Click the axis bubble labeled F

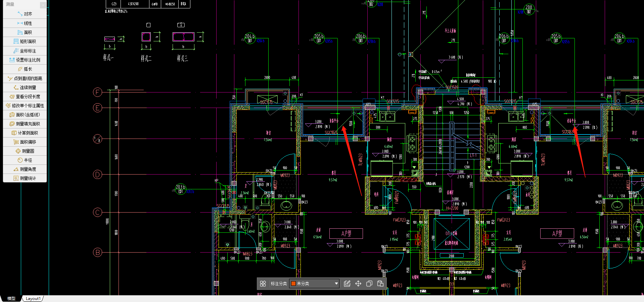[x=97, y=92]
